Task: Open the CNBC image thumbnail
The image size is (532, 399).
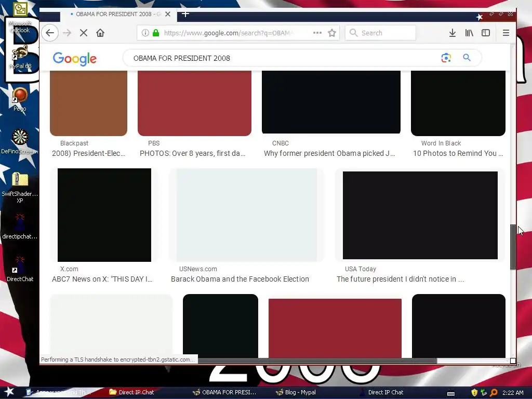Action: coord(331,102)
